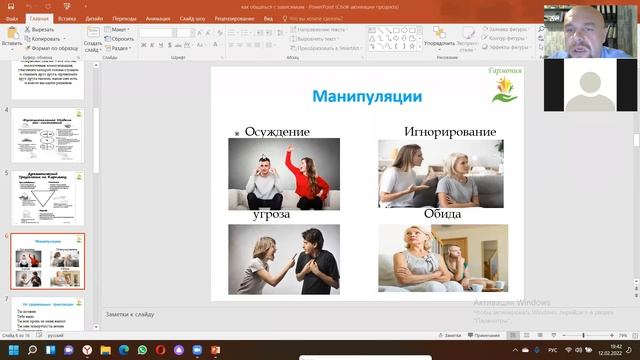640x360 pixels.
Task: Open Контур фигуры shape outline
Action: 504,38
